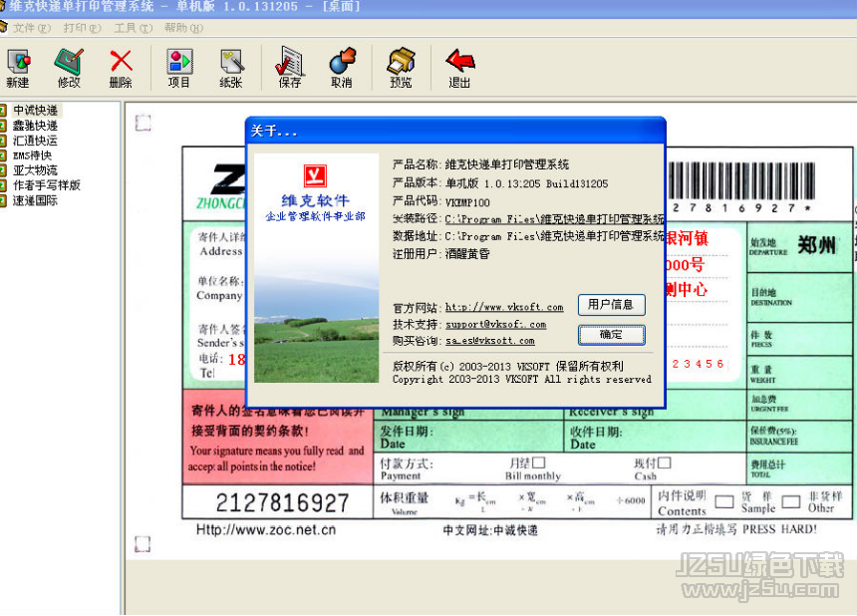The width and height of the screenshot is (857, 616).
Task: Select 中诚快递 in the template list
Action: click(36, 111)
